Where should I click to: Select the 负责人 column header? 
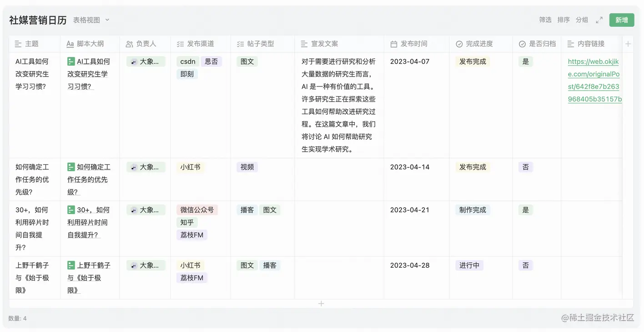coord(145,44)
